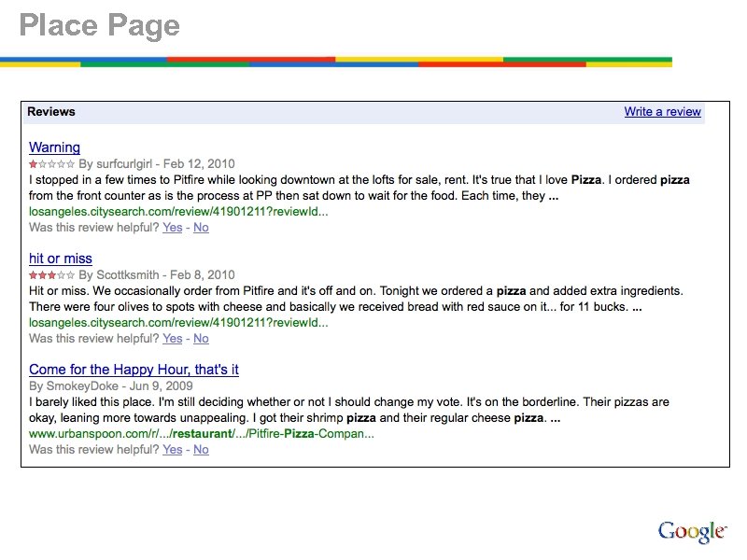This screenshot has height=560, width=747.
Task: Open the citysearch link under the Warning review
Action: coord(177,212)
